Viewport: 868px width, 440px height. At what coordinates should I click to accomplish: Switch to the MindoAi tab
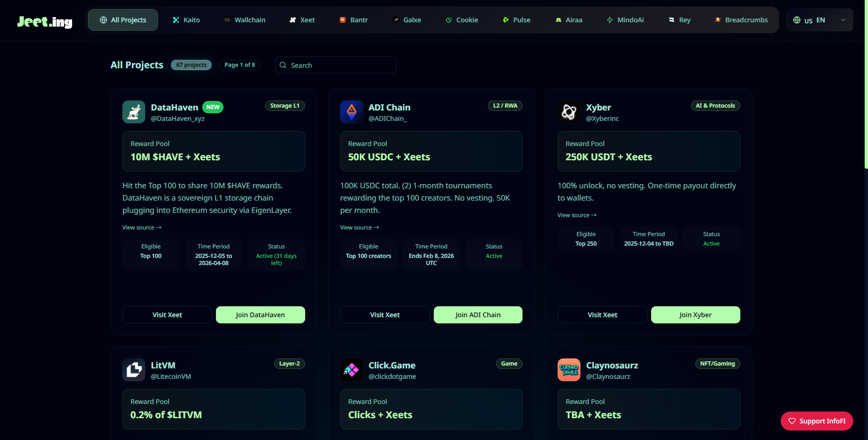click(x=625, y=20)
